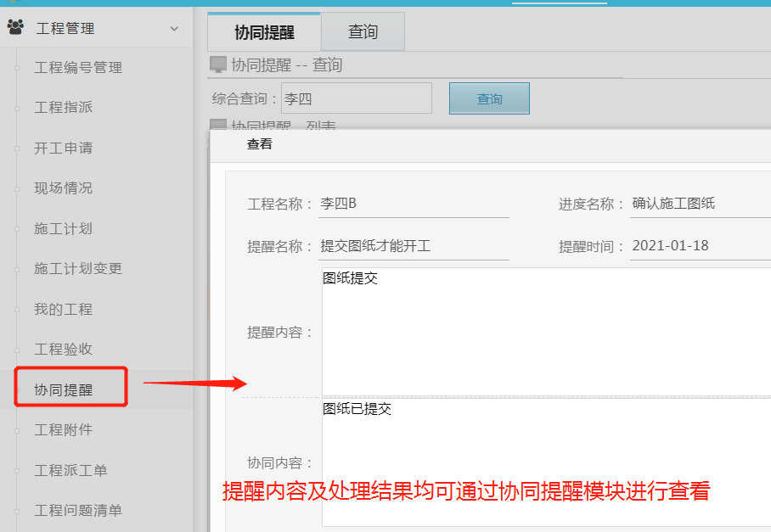Click the 工程管理 people icon
The height and width of the screenshot is (532, 771).
(x=15, y=28)
